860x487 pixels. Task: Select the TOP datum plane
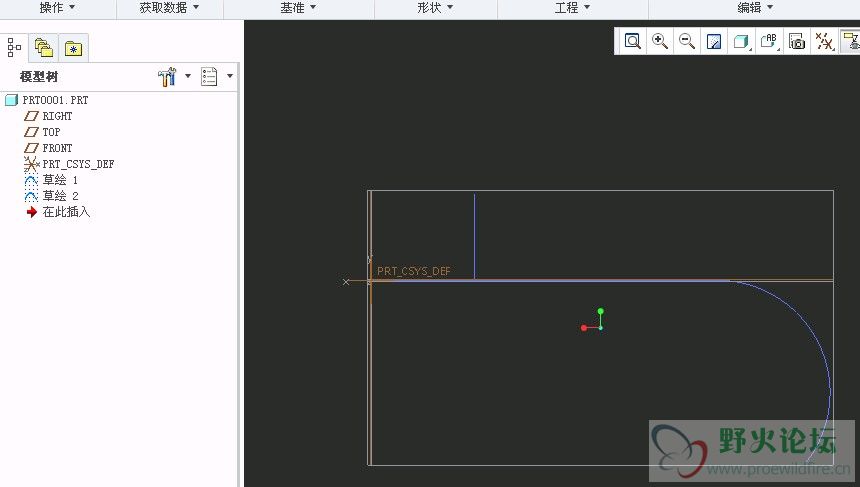click(x=51, y=132)
